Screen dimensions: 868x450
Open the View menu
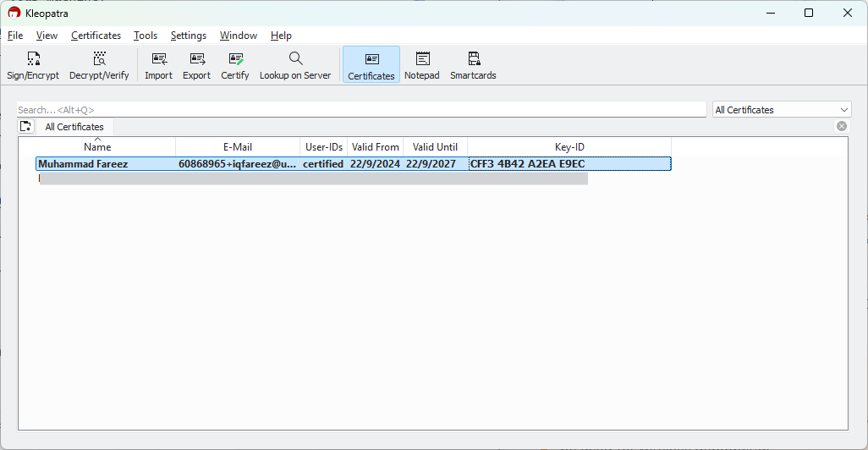coord(47,36)
